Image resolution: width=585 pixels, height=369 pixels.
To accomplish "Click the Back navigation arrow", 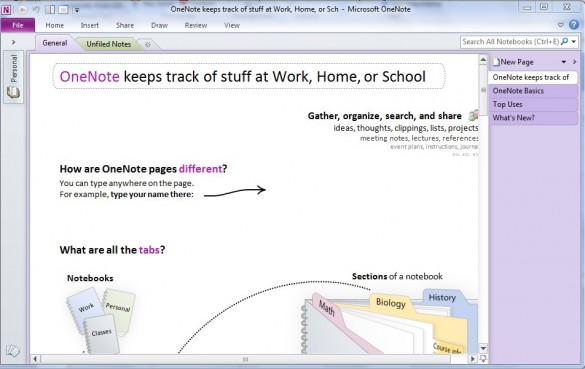I will 22,10.
